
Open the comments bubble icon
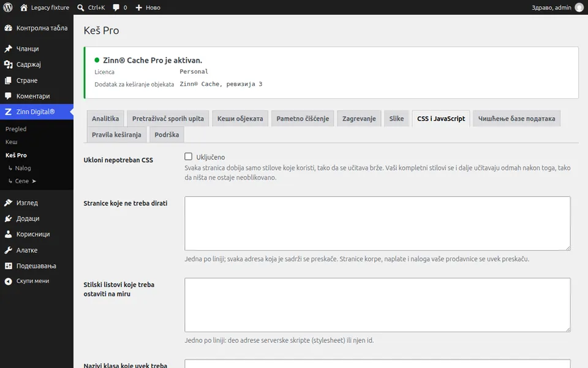[116, 7]
